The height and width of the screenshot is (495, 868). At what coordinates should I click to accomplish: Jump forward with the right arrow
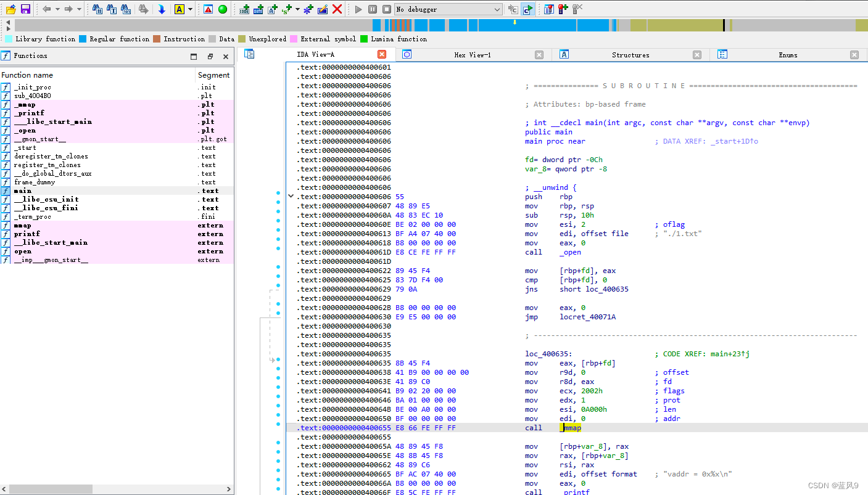click(68, 9)
